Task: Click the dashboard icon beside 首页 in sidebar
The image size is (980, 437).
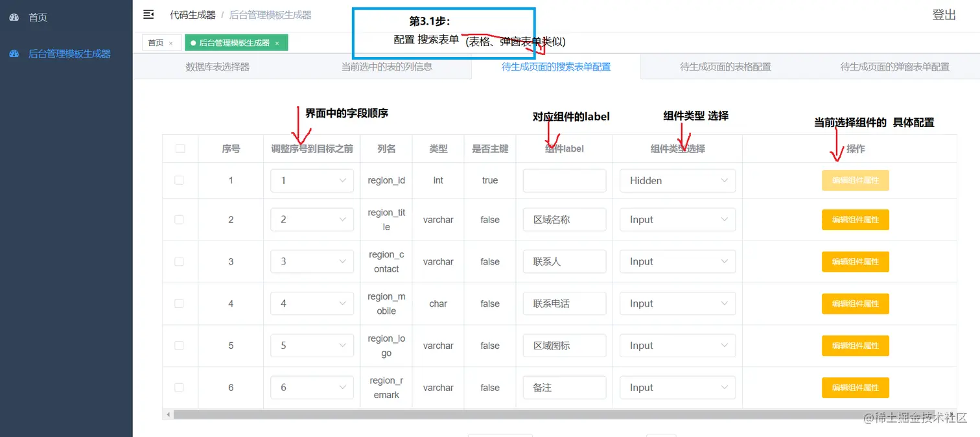Action: 14,18
